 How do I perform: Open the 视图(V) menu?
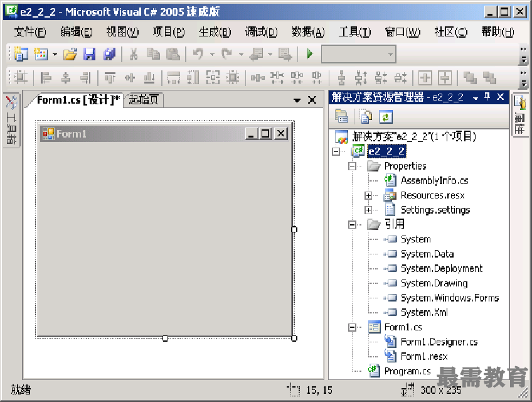coord(122,32)
